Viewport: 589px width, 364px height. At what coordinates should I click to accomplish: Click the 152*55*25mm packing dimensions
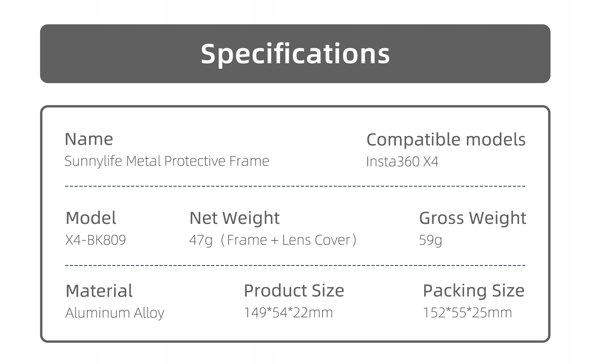coord(467,313)
